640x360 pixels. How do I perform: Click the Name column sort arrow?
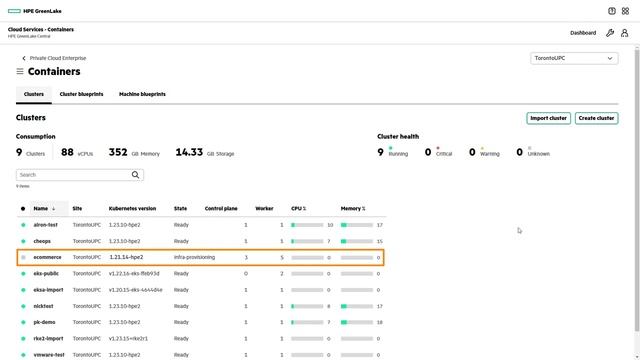(53, 209)
